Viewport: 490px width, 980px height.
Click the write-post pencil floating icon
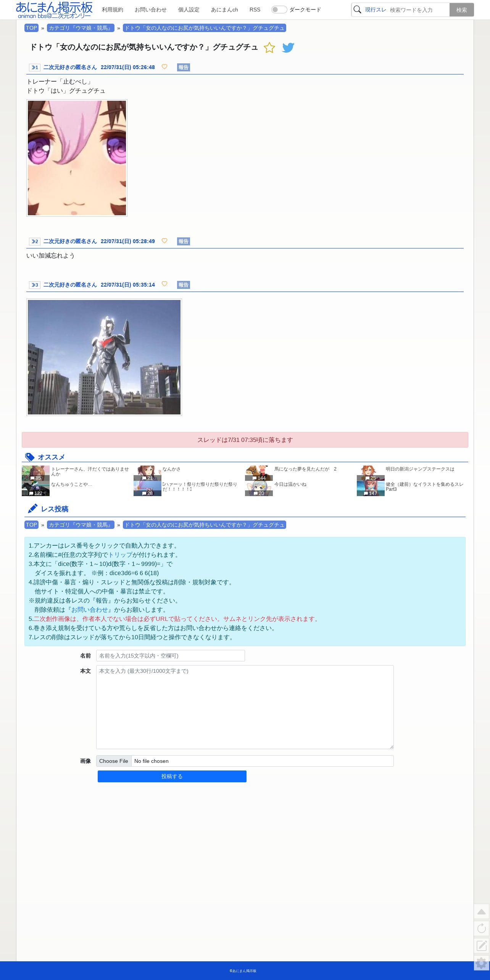(482, 946)
